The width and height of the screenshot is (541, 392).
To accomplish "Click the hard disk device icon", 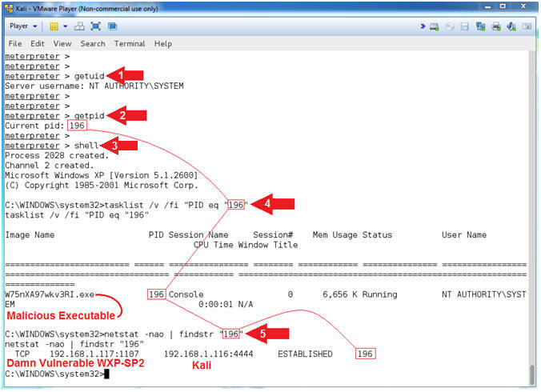I will click(x=435, y=26).
